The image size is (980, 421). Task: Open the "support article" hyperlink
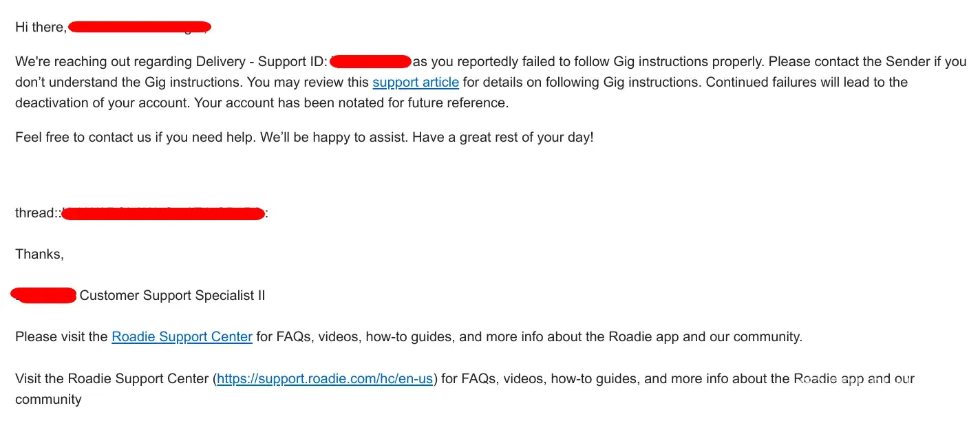click(415, 83)
